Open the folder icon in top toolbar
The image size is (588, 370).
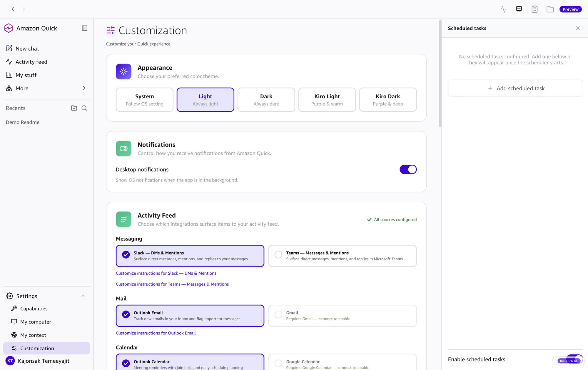click(x=550, y=9)
